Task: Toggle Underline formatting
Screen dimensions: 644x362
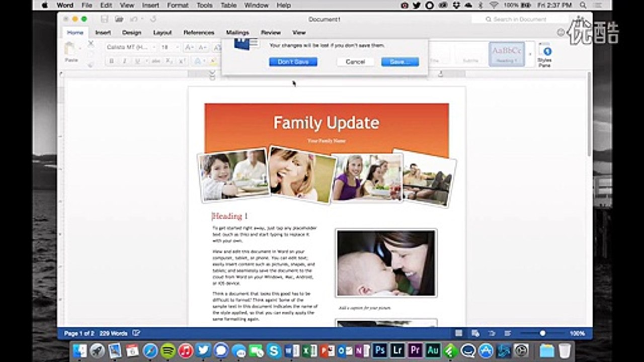Action: (137, 61)
